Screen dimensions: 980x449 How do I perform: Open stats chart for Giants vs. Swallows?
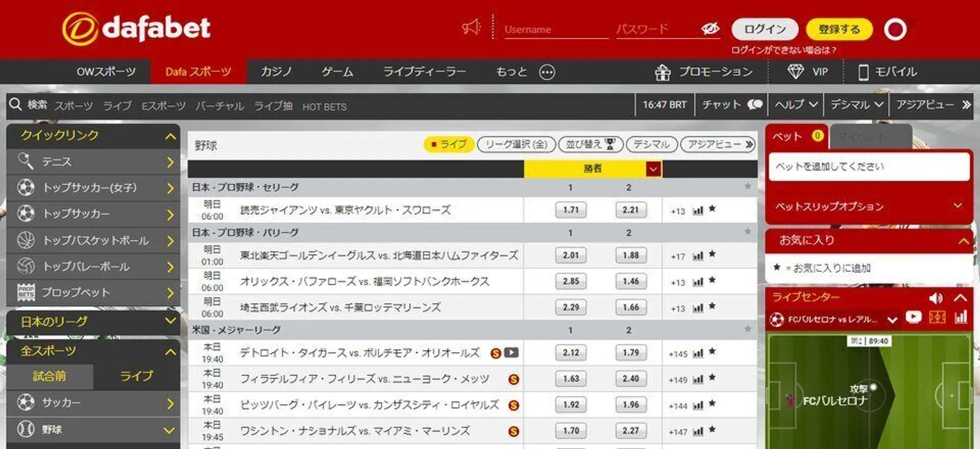point(698,210)
